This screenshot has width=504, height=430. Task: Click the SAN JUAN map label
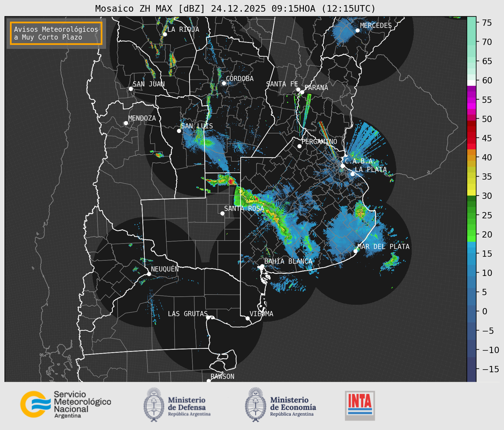(149, 84)
